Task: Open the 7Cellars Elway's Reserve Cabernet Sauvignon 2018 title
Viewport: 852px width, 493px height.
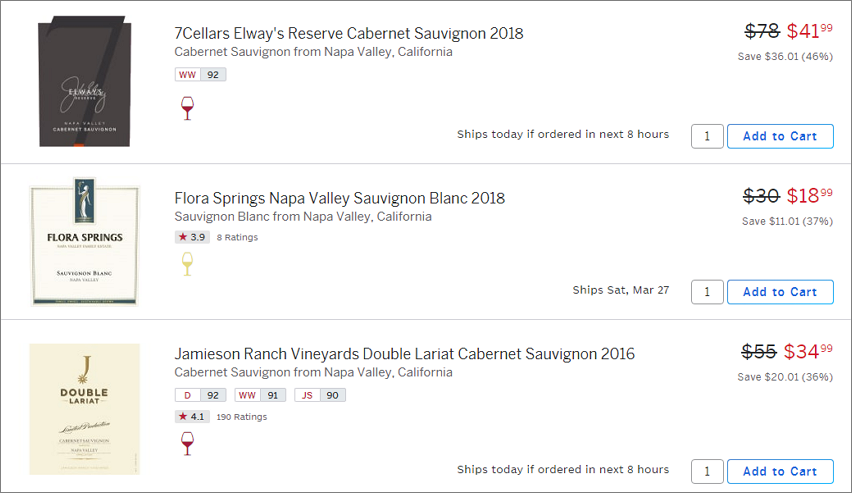Action: pyautogui.click(x=349, y=33)
